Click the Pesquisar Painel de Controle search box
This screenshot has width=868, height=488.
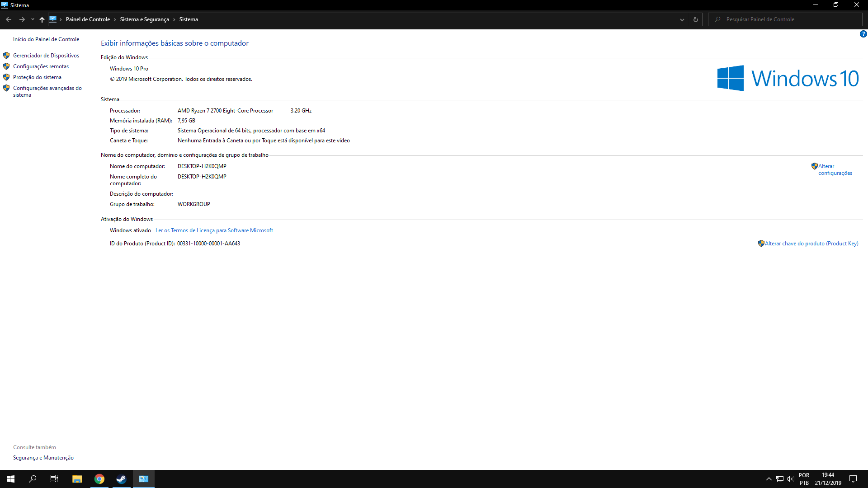785,19
